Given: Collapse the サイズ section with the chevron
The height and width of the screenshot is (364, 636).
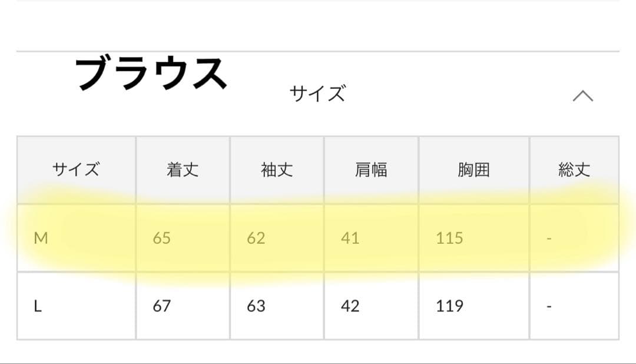Looking at the screenshot, I should click(x=582, y=96).
